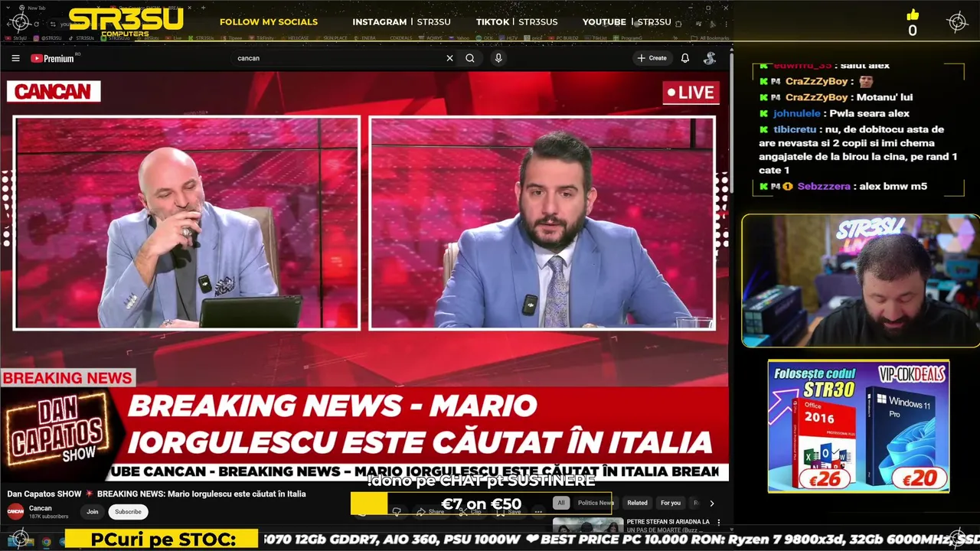Open the FileList bookmark
The width and height of the screenshot is (980, 551).
pyautogui.click(x=597, y=37)
